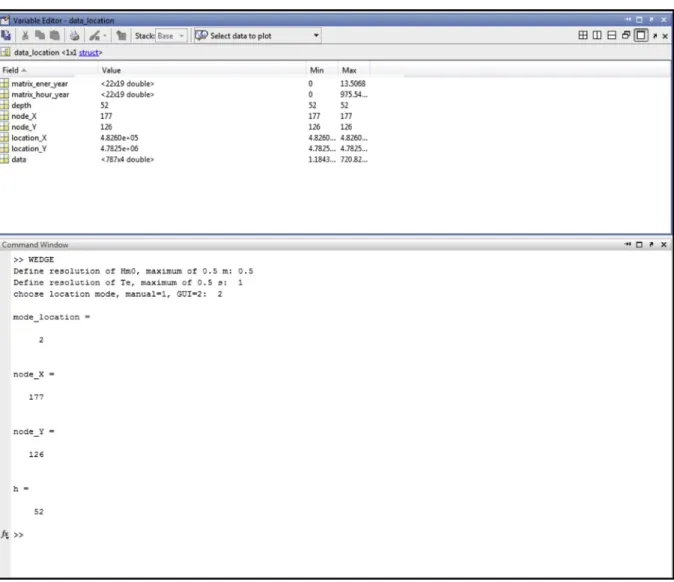
Task: Click the 52 Value cell of depth
Action: pos(104,105)
